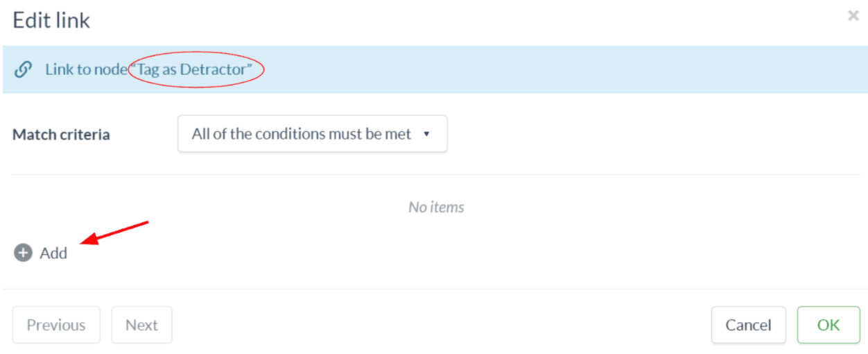
Task: Cancel the link editing
Action: 748,325
